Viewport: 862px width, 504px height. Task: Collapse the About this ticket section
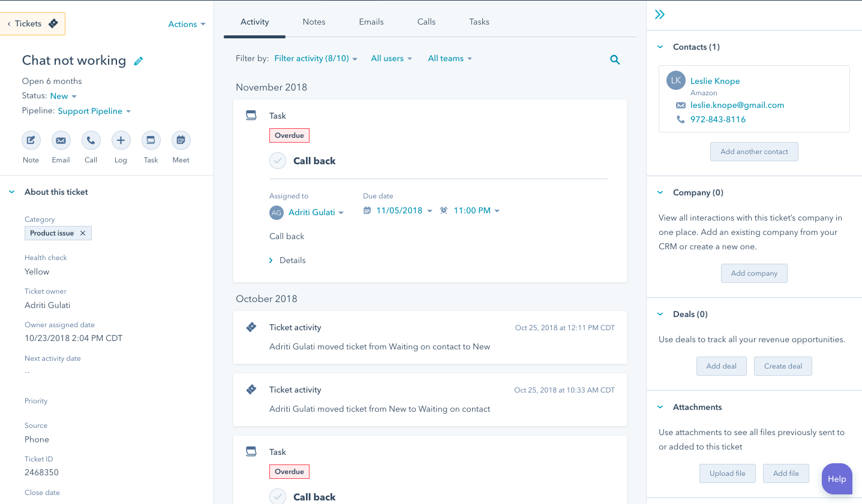click(12, 192)
